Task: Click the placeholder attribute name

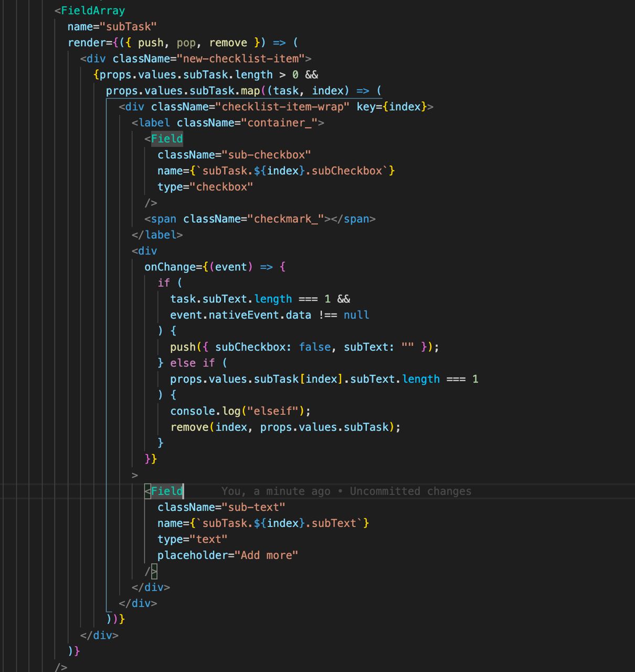Action: [x=193, y=555]
